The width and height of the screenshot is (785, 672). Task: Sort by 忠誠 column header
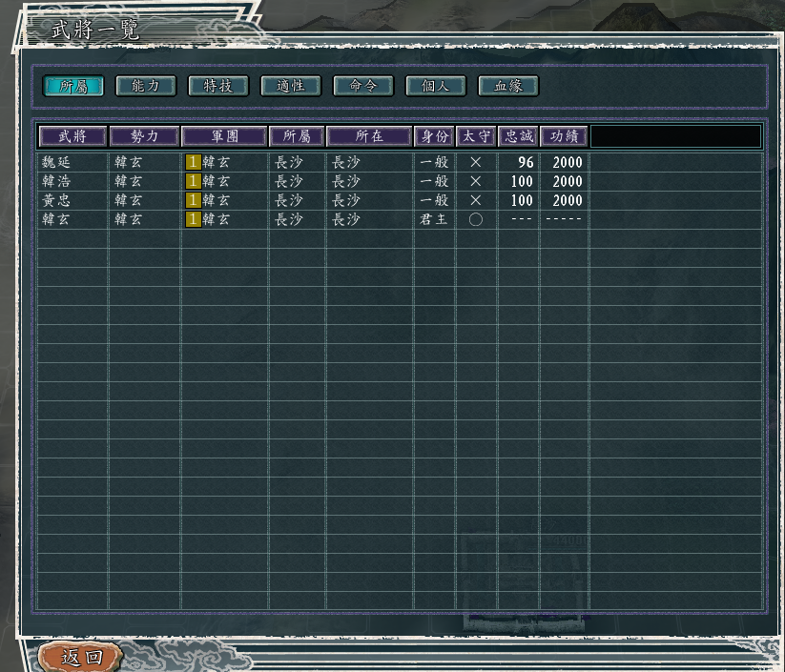(518, 136)
